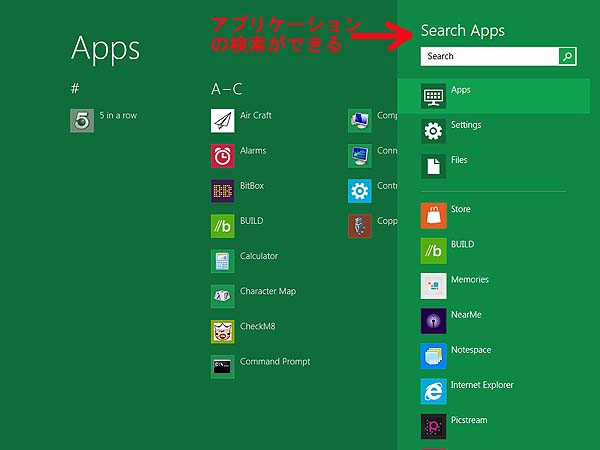The width and height of the screenshot is (600, 450).
Task: Open the 5 in a row game icon
Action: [x=82, y=120]
